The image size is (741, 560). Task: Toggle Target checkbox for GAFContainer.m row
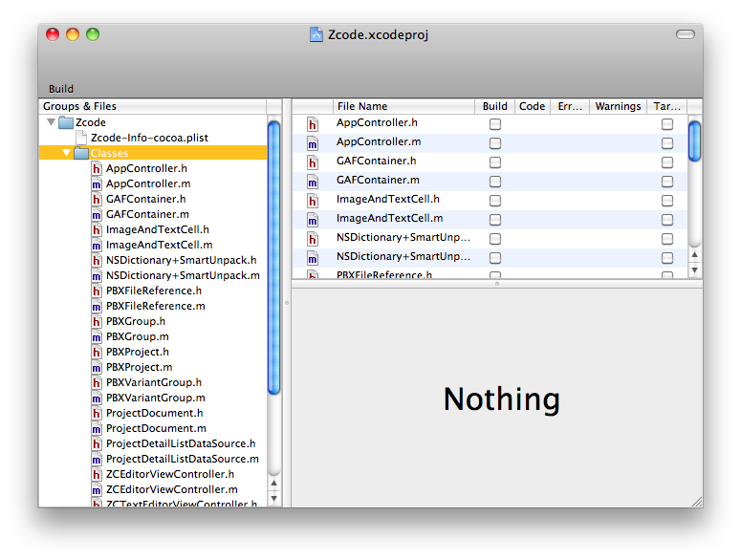pos(667,182)
